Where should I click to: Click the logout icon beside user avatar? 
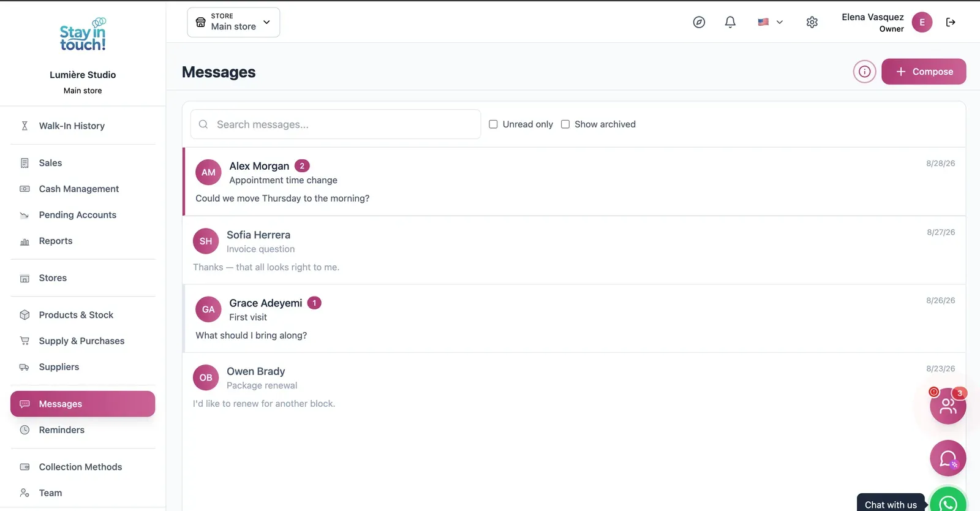point(951,22)
